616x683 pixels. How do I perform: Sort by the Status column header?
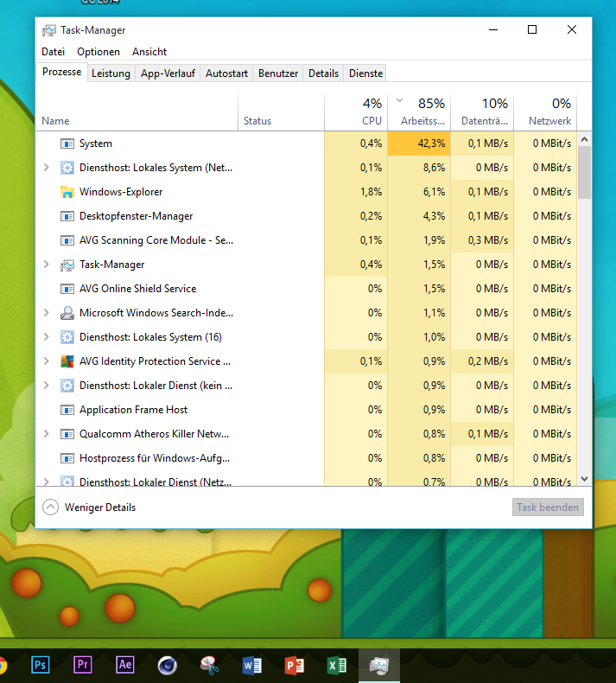(x=282, y=113)
